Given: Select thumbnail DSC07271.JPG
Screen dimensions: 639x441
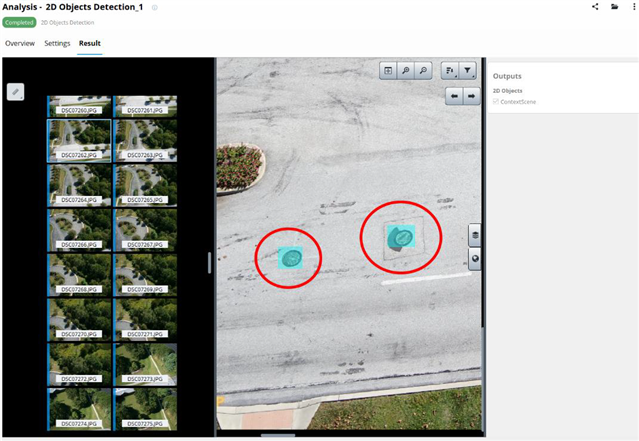Looking at the screenshot, I should pyautogui.click(x=145, y=320).
